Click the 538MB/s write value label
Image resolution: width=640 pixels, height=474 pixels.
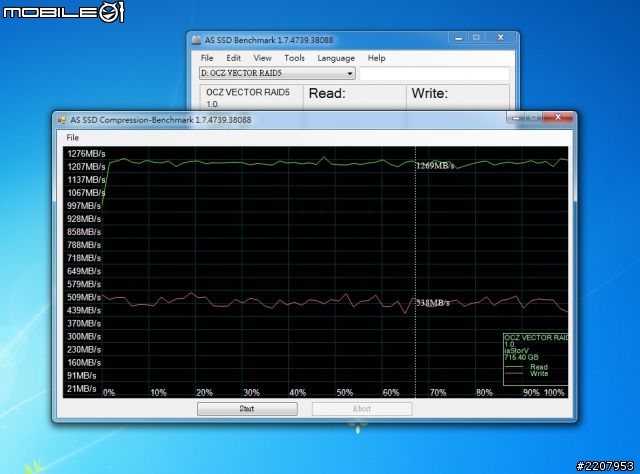tap(433, 303)
